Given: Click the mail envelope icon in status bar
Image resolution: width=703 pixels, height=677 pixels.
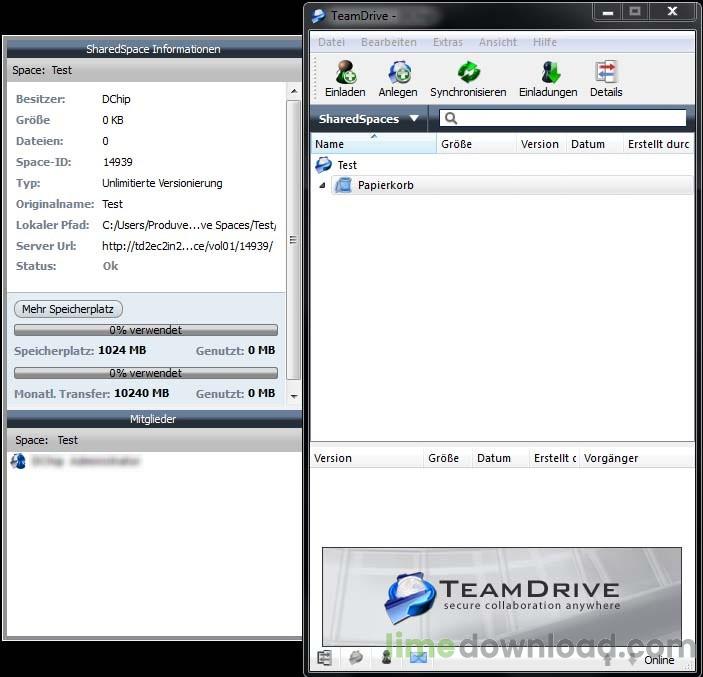Looking at the screenshot, I should click(x=418, y=657).
